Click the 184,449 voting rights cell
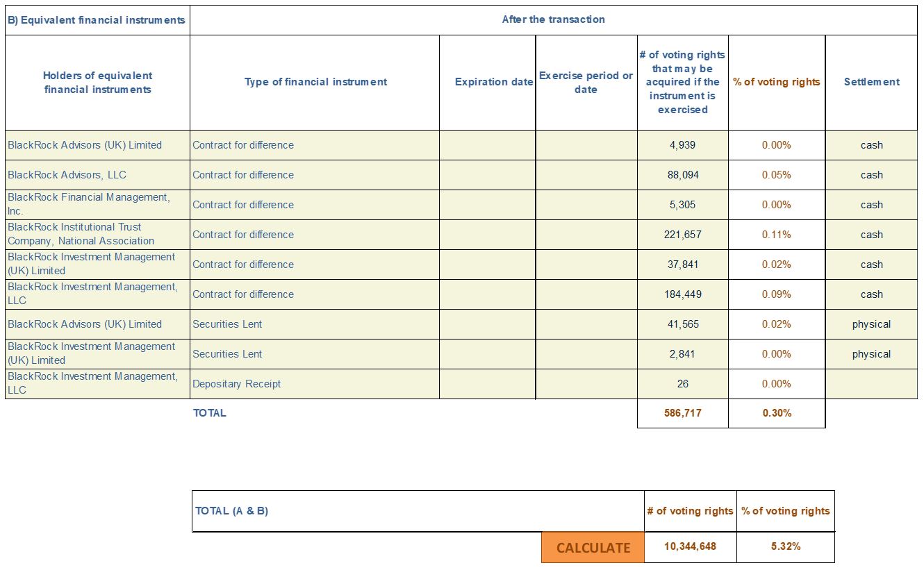The image size is (924, 570). pyautogui.click(x=683, y=294)
